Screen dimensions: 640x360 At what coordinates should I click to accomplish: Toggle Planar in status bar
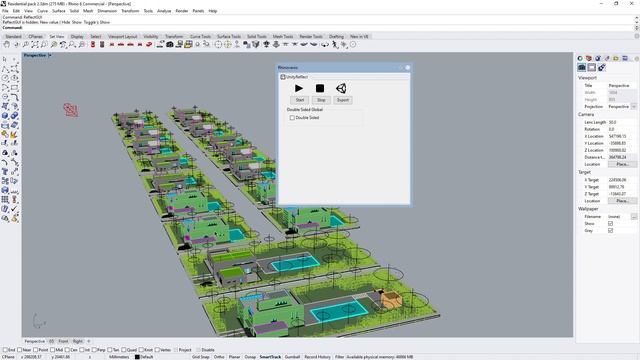pyautogui.click(x=234, y=357)
